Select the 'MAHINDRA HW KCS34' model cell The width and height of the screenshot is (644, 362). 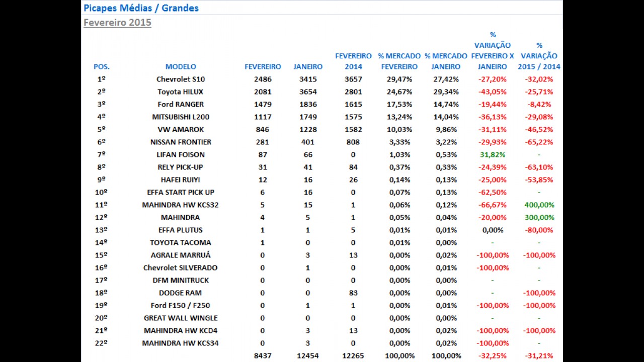181,343
